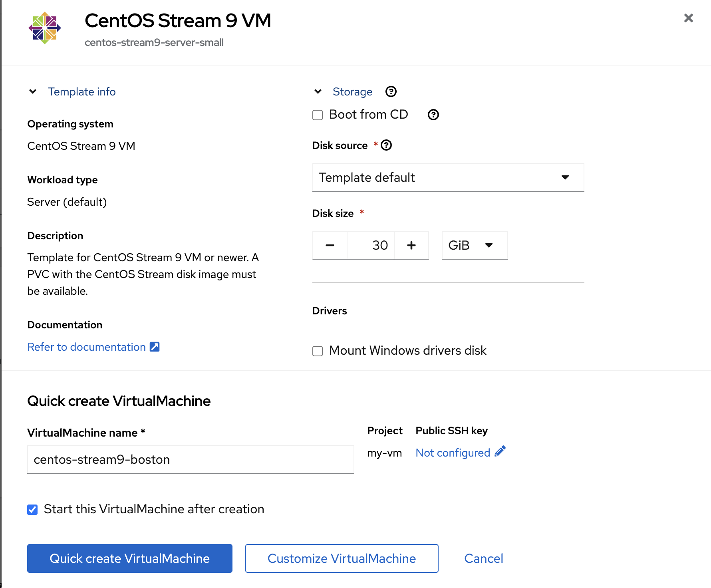
Task: Click the CentOS logo icon
Action: click(x=45, y=28)
